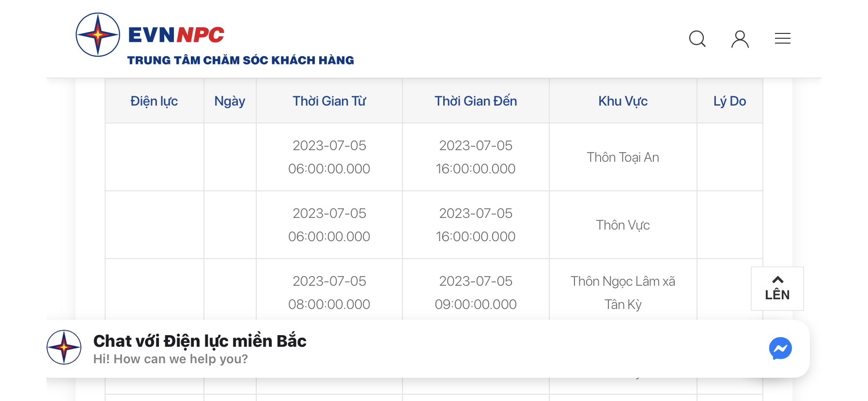Click the EVNNPC brand wordmark
868x401 pixels.
(x=176, y=35)
